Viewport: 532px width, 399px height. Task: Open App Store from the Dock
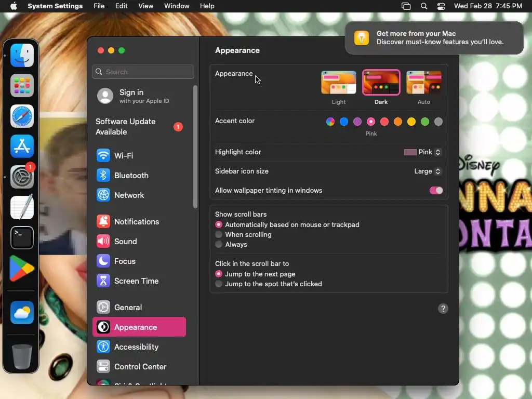pos(22,146)
